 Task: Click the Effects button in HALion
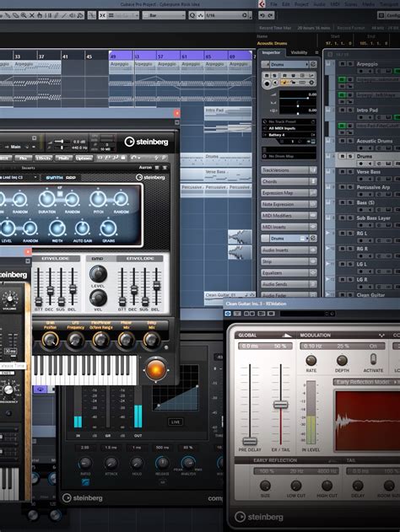tap(44, 159)
